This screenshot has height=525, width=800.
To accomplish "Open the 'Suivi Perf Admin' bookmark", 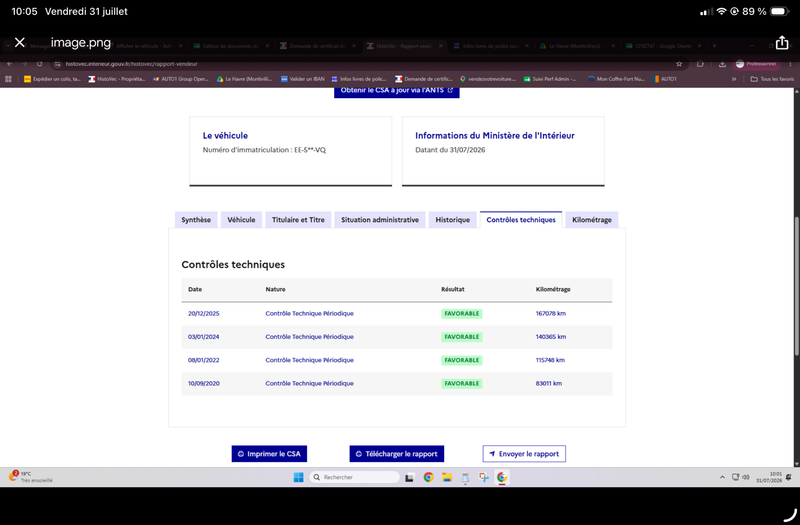I will [x=550, y=79].
